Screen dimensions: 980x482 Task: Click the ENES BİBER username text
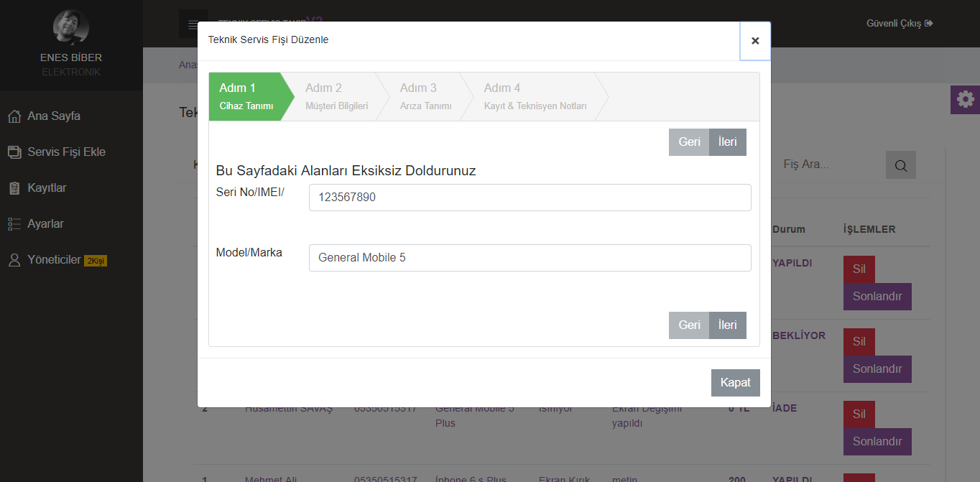click(x=71, y=57)
